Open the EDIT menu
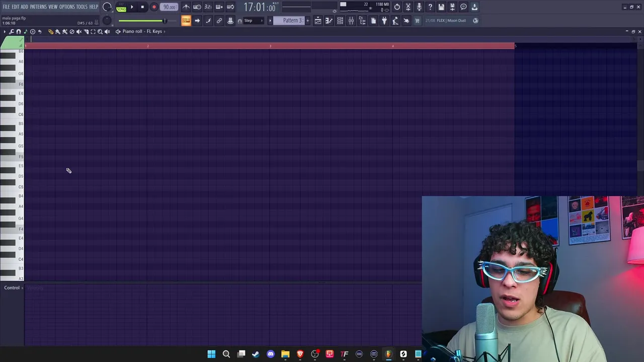Viewport: 644px width, 362px height. [x=16, y=7]
